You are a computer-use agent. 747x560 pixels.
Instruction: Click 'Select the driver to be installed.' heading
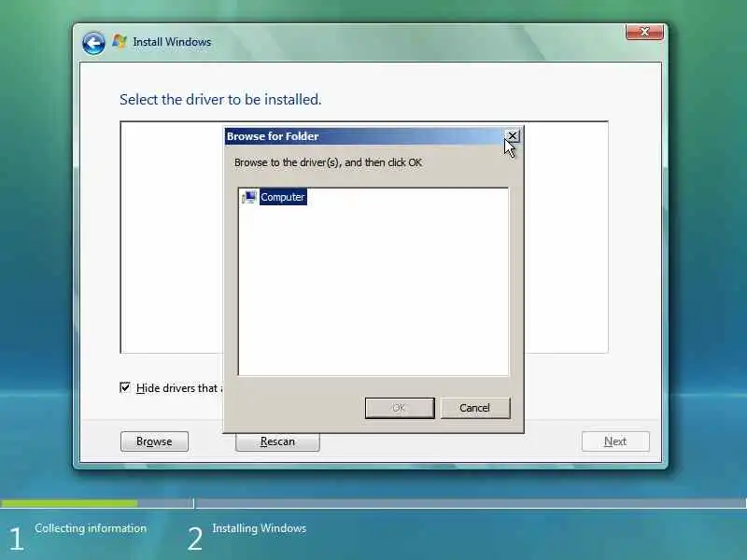[220, 100]
